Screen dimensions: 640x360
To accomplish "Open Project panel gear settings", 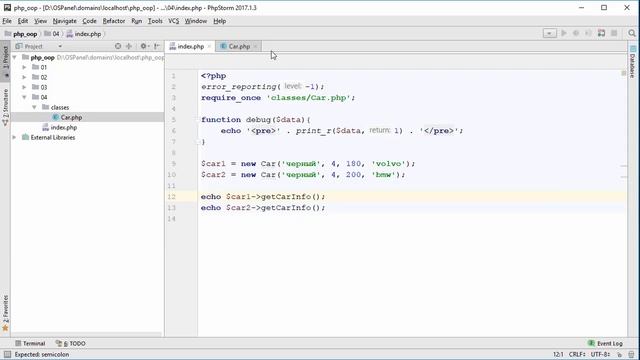I will pos(144,46).
